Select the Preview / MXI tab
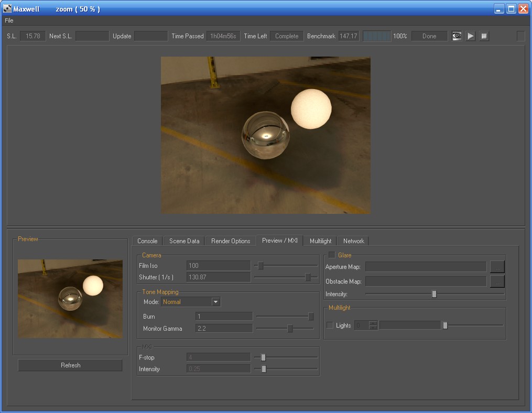This screenshot has height=413, width=532. 280,241
